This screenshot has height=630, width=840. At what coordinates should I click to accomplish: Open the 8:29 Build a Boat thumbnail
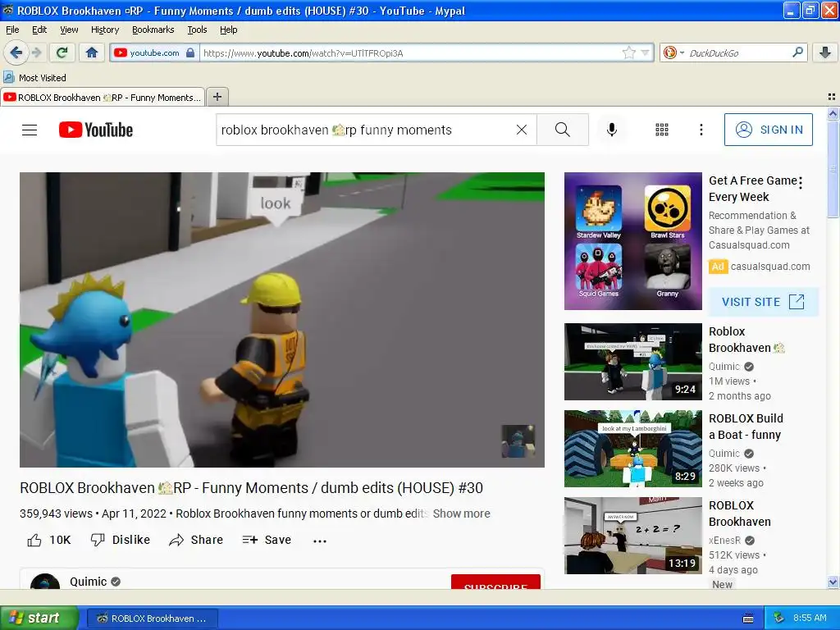tap(632, 449)
